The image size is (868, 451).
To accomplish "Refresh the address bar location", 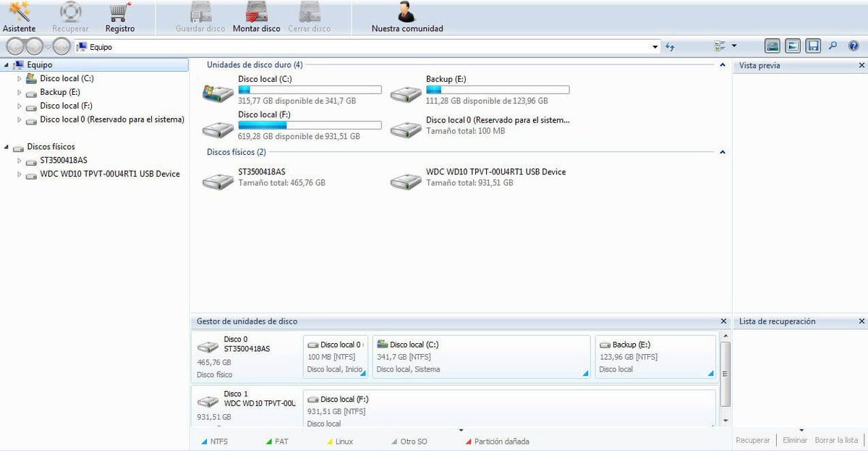I will 670,47.
